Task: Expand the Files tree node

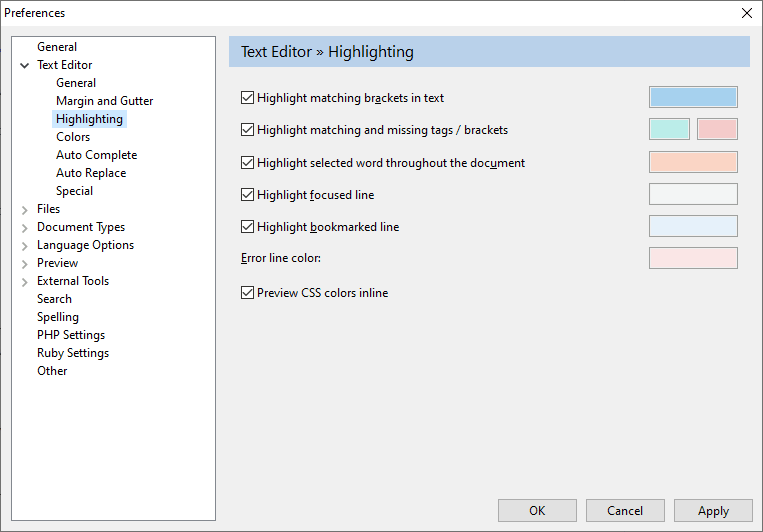Action: pyautogui.click(x=24, y=209)
